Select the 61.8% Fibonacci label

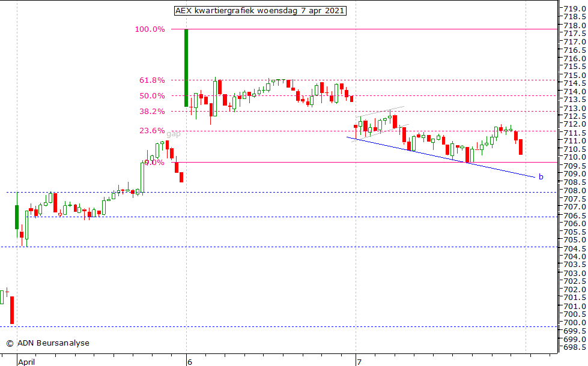coord(152,80)
